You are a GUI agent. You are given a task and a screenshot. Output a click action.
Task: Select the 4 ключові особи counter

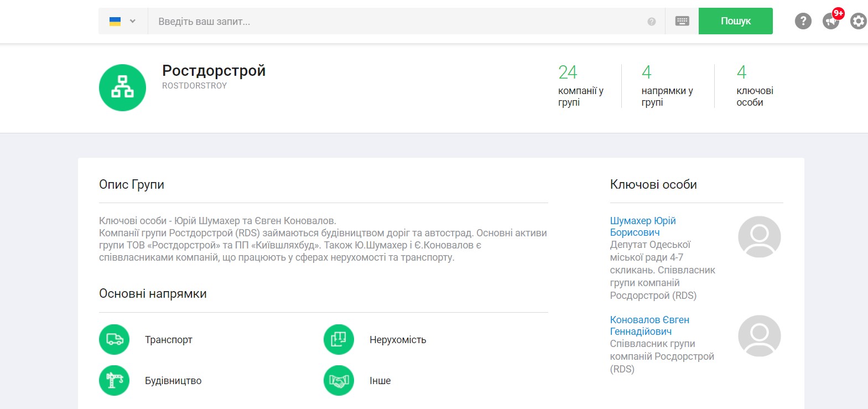754,86
